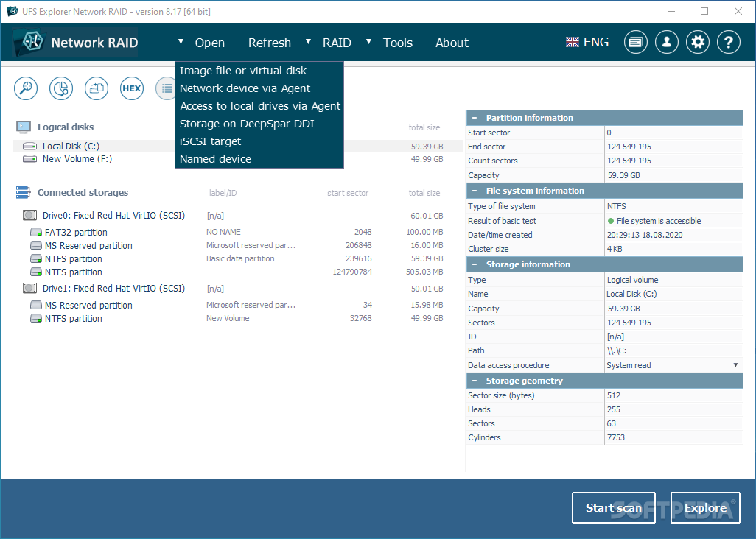Click the list view toolbar icon
This screenshot has height=539, width=756.
(165, 88)
